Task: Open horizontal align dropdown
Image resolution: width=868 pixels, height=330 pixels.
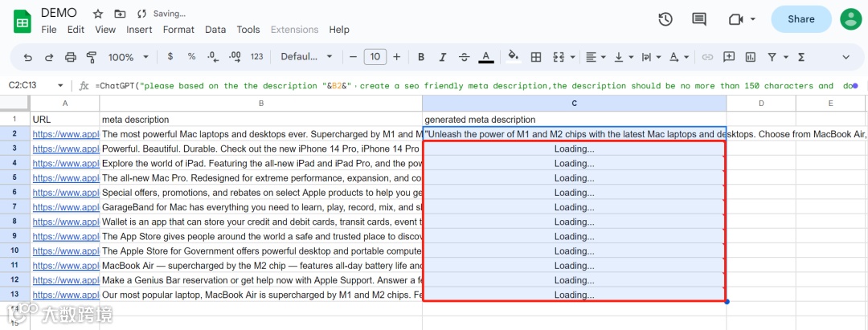Action: pyautogui.click(x=596, y=57)
